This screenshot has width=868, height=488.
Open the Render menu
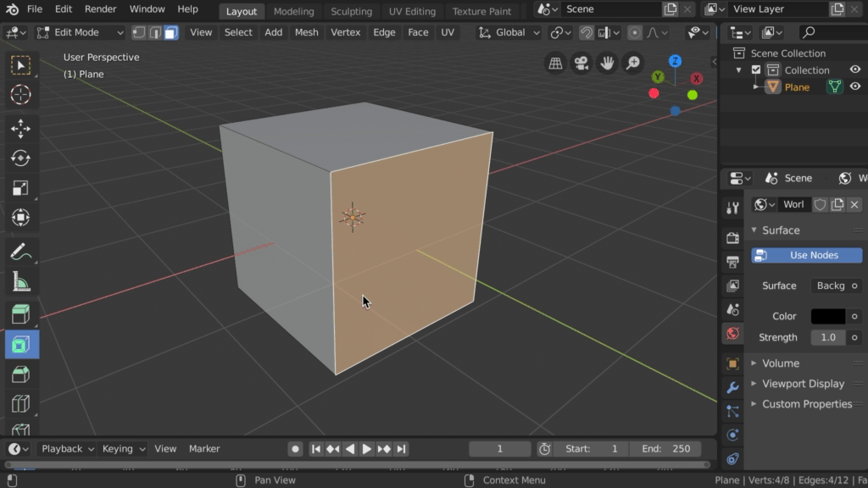pos(100,9)
